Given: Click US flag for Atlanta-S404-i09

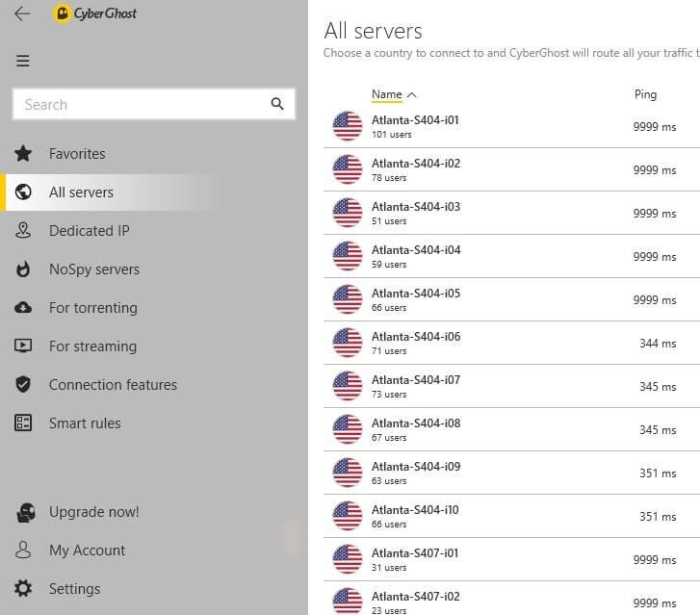Looking at the screenshot, I should [x=348, y=473].
